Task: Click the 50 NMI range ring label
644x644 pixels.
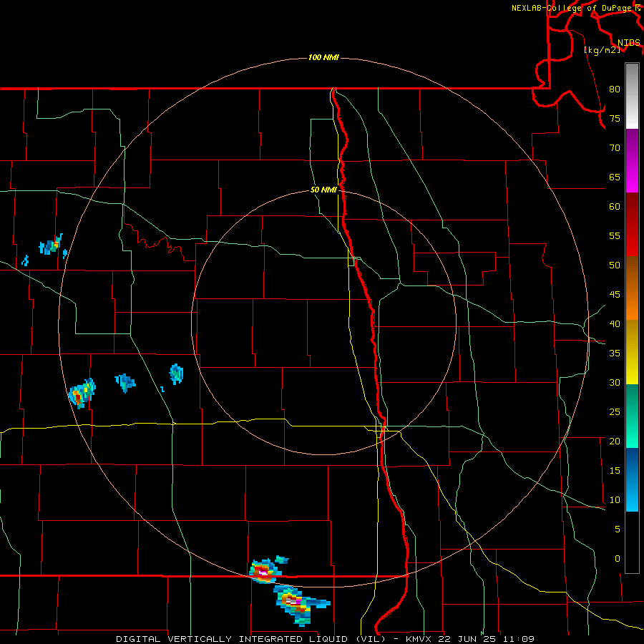Action: point(323,190)
